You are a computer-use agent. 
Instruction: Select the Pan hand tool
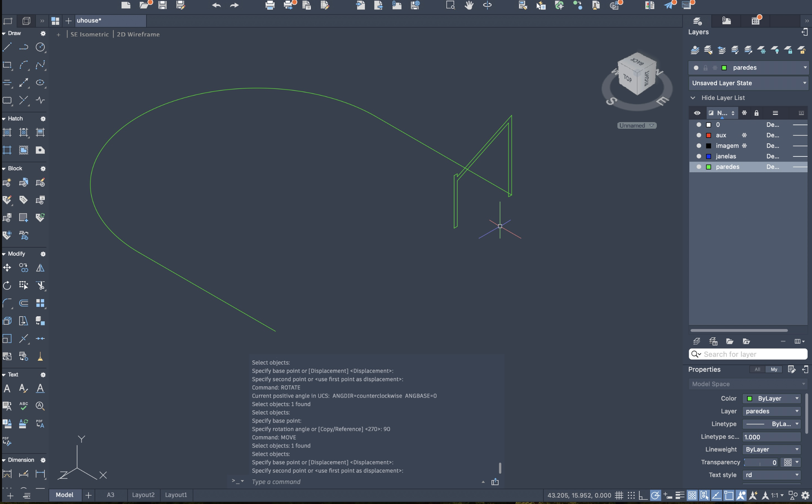(x=469, y=5)
